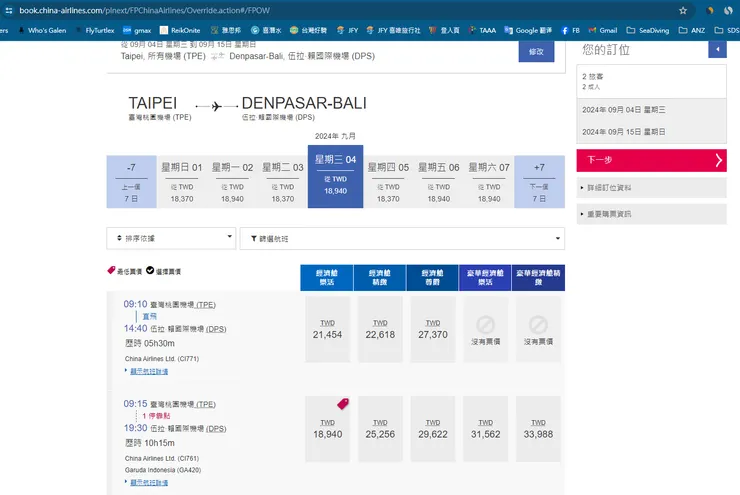Click the DPS link on 19:30 arrival
This screenshot has height=495, width=740.
[x=216, y=428]
